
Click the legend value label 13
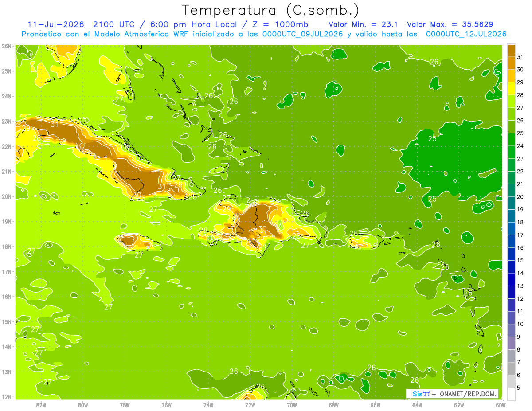[x=520, y=286]
